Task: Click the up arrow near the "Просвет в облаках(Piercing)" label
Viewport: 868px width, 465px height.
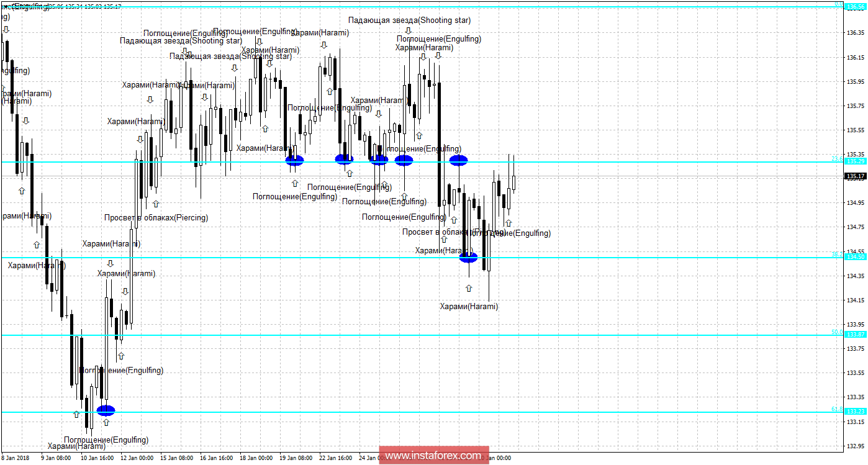Action: point(155,204)
